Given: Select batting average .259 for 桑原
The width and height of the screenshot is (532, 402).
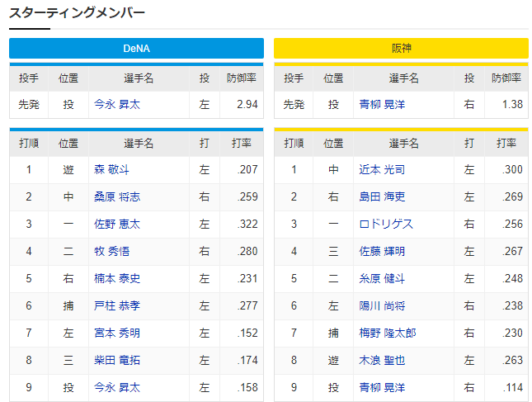Looking at the screenshot, I should 247,196.
